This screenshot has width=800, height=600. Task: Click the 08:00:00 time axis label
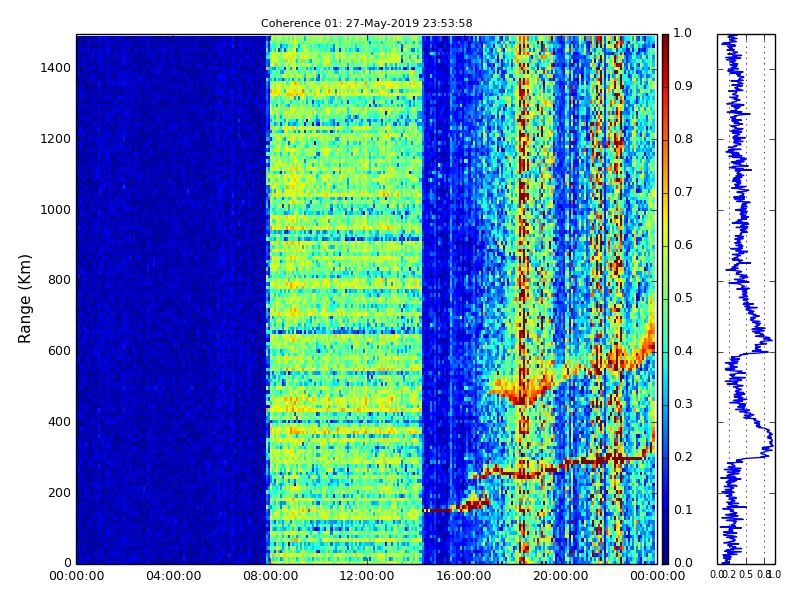(x=270, y=576)
